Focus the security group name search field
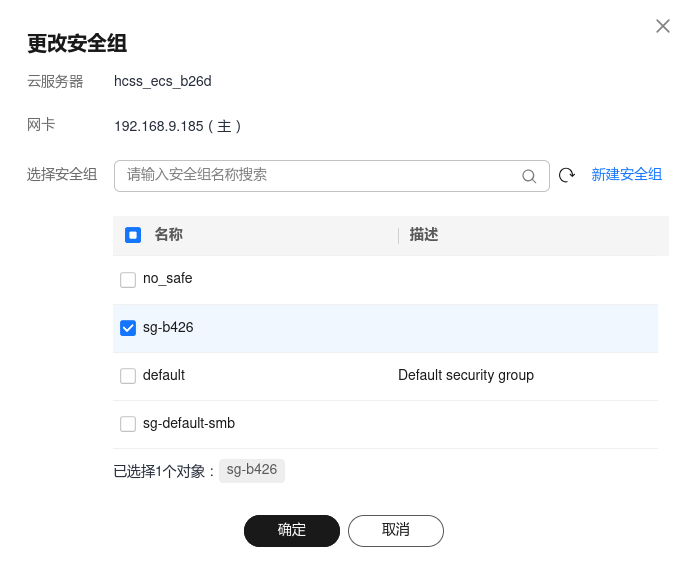 (x=320, y=175)
